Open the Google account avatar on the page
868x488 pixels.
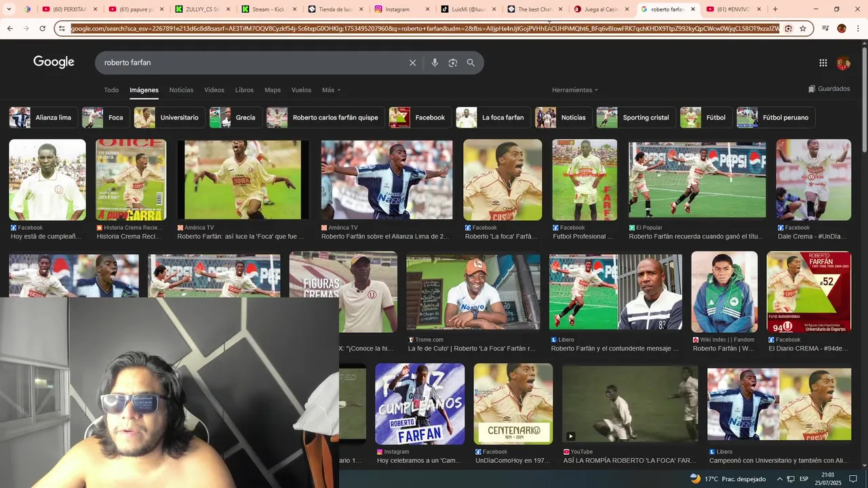843,63
